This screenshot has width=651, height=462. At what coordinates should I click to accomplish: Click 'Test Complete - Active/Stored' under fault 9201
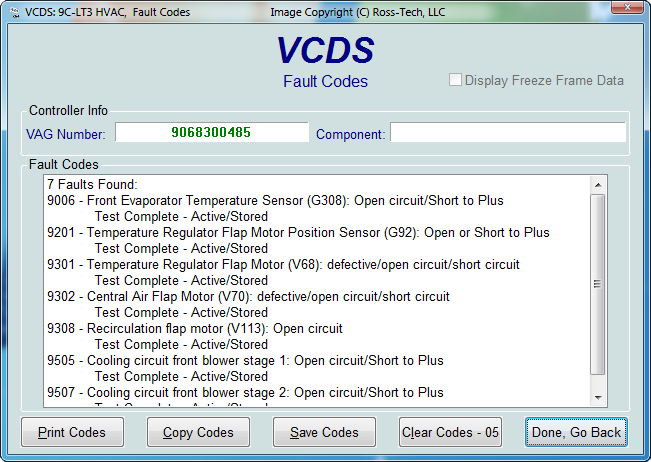(181, 248)
